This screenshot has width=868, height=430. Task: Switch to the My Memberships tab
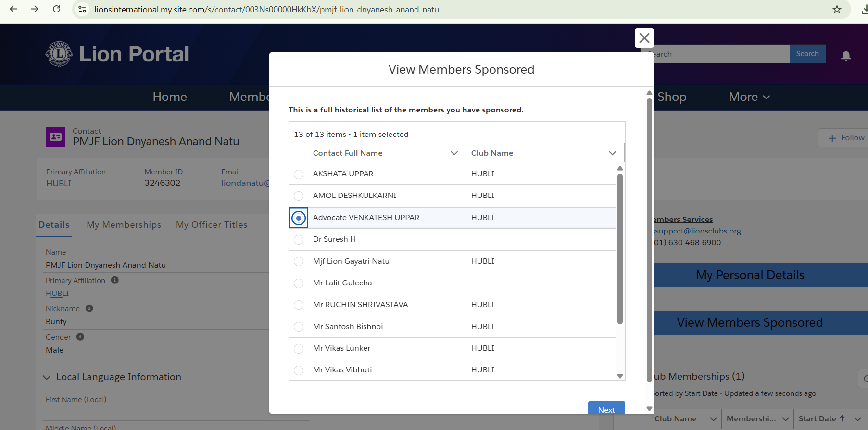tap(124, 225)
